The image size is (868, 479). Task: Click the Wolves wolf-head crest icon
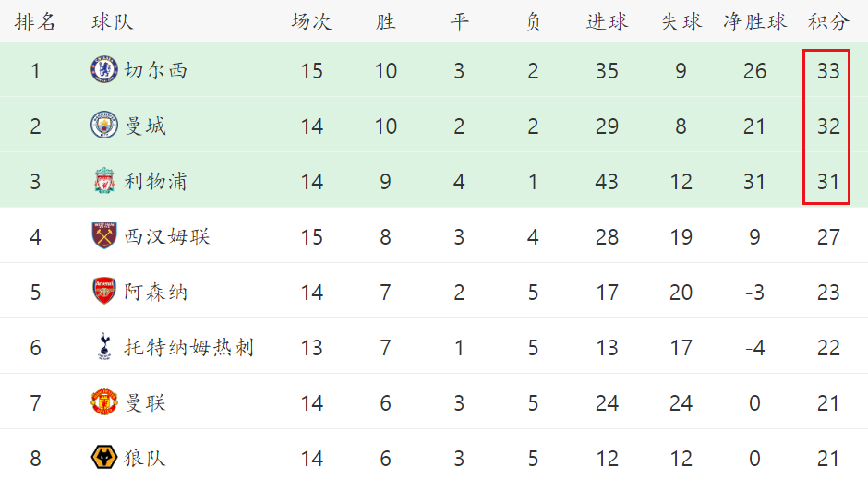[104, 458]
